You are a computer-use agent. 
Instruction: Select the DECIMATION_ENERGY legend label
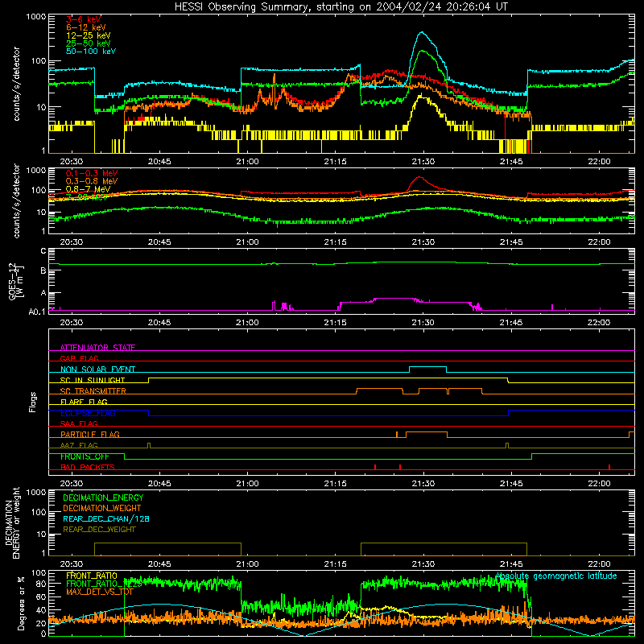point(103,497)
